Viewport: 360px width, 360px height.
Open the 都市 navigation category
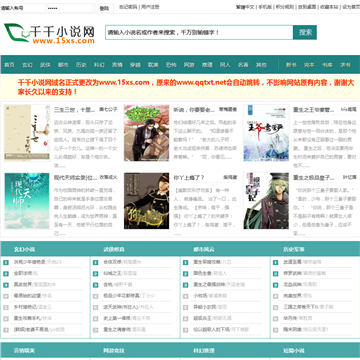click(x=63, y=65)
